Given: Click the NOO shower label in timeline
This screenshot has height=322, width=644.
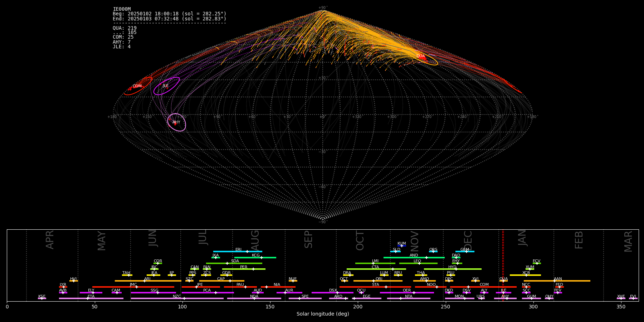Looking at the screenshot, I should coord(431,285).
